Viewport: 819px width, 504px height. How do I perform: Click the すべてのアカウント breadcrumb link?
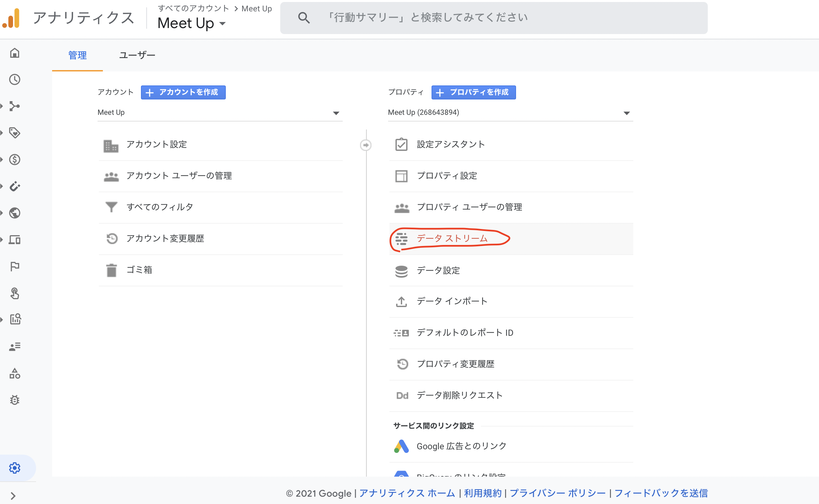pyautogui.click(x=193, y=8)
